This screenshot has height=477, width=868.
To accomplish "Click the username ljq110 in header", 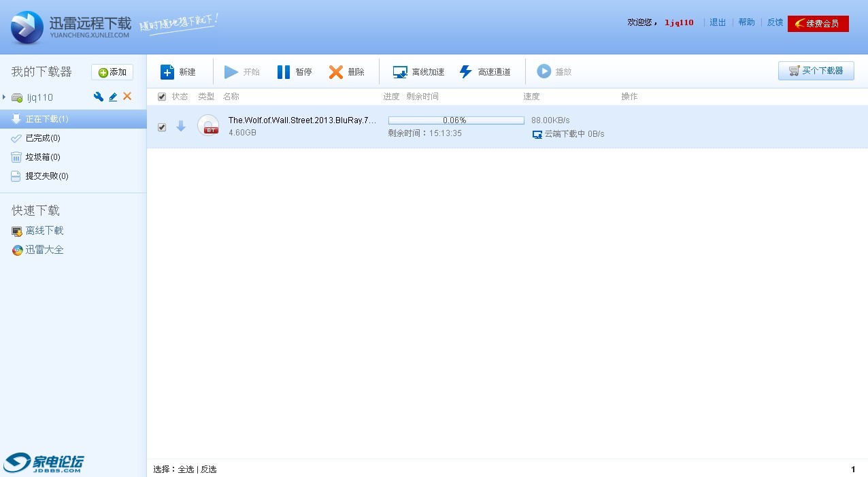I will 679,22.
